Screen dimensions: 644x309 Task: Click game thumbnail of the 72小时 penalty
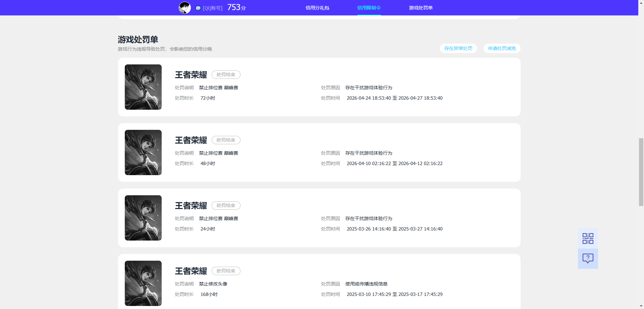click(143, 87)
